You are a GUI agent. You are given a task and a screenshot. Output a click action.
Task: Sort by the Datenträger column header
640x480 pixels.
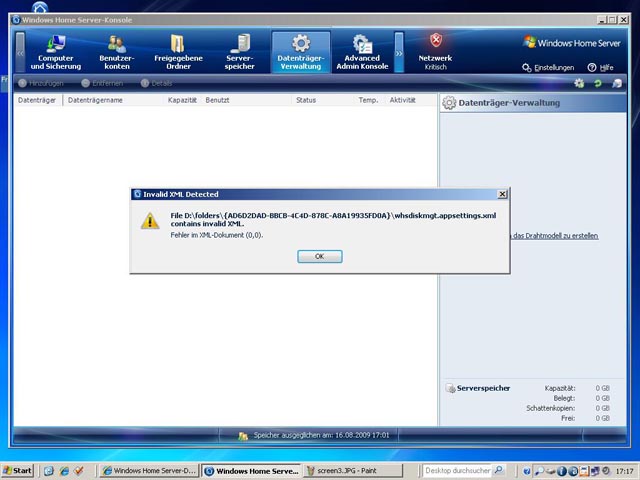point(38,100)
